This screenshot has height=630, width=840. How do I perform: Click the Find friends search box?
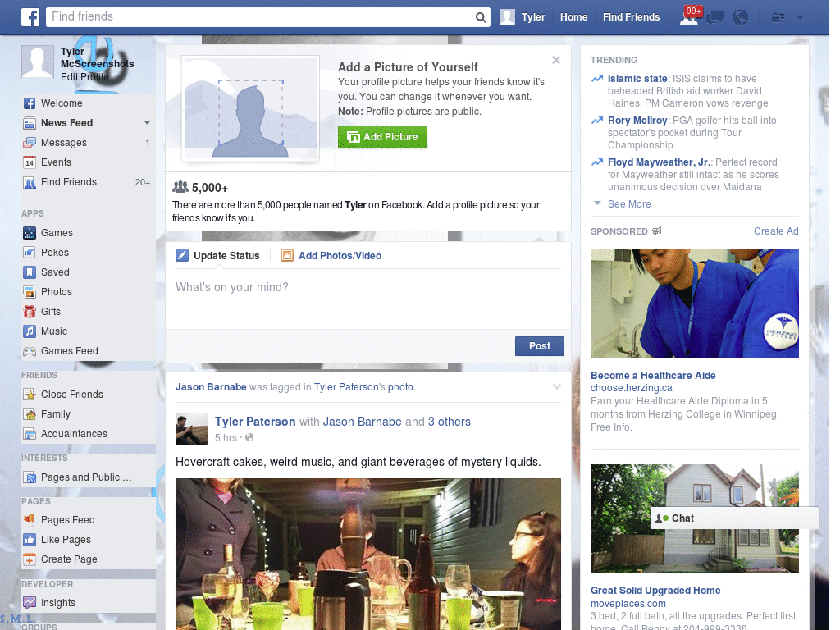coord(262,17)
